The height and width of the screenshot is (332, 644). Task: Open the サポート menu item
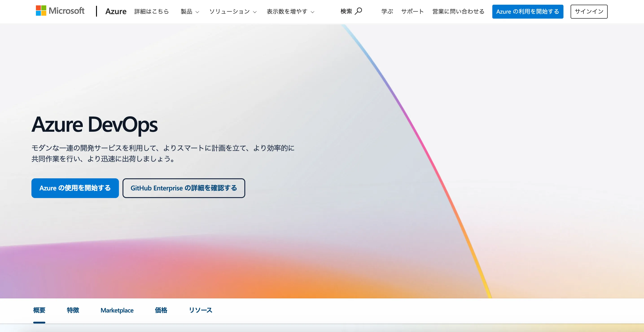click(x=412, y=11)
